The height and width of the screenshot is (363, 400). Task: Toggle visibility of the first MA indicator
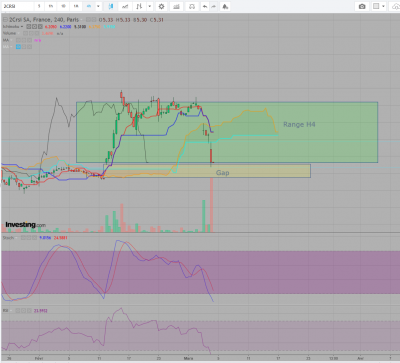(x=18, y=40)
